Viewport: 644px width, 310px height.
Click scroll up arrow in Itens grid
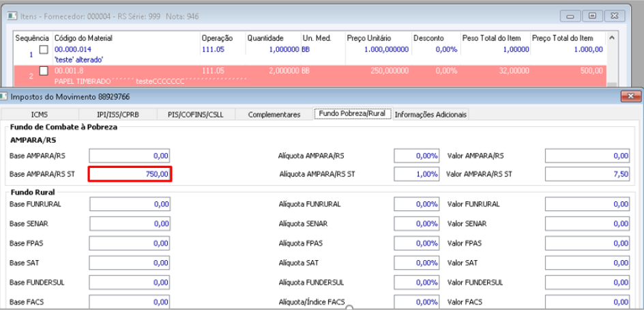pyautogui.click(x=611, y=38)
